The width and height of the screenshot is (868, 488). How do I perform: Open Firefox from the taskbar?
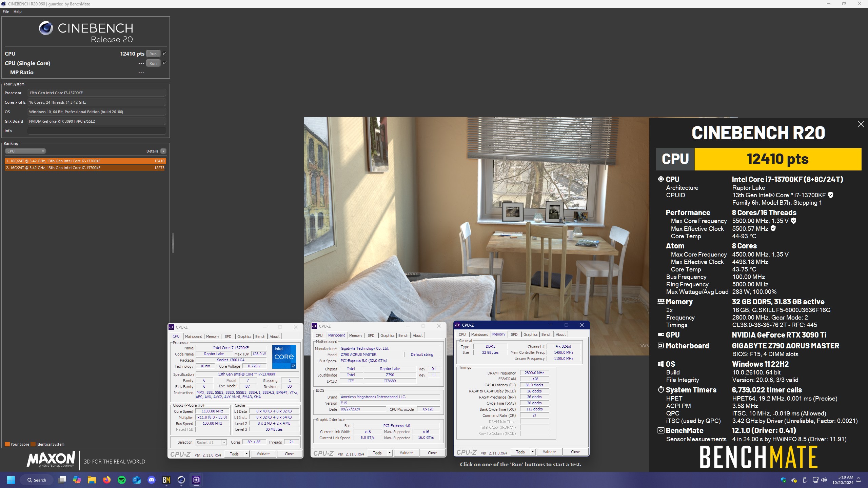107,480
